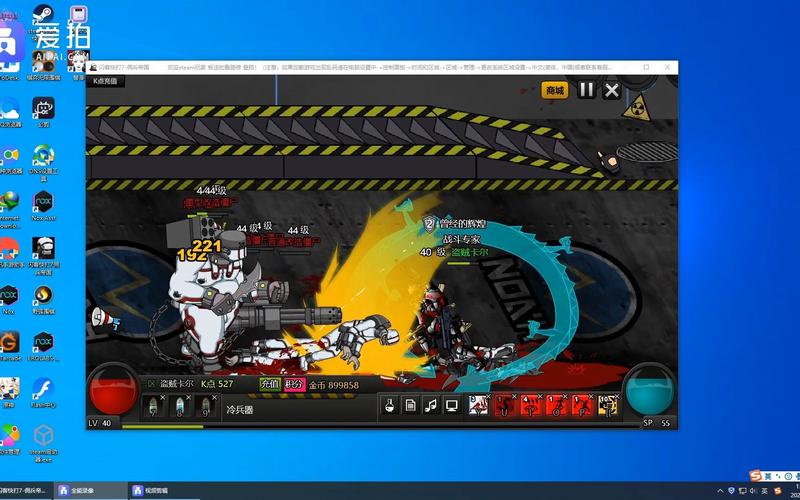The height and width of the screenshot is (500, 800).
Task: Activate the P skill slot
Action: click(x=583, y=405)
